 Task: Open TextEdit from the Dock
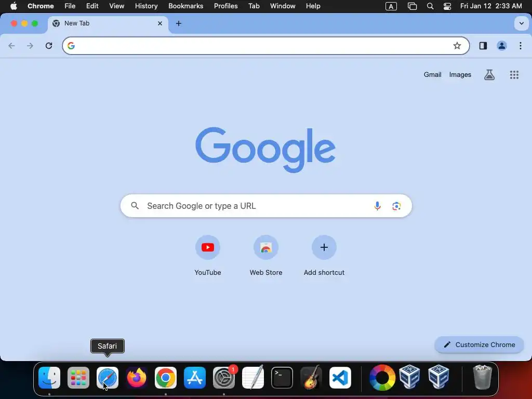click(253, 378)
